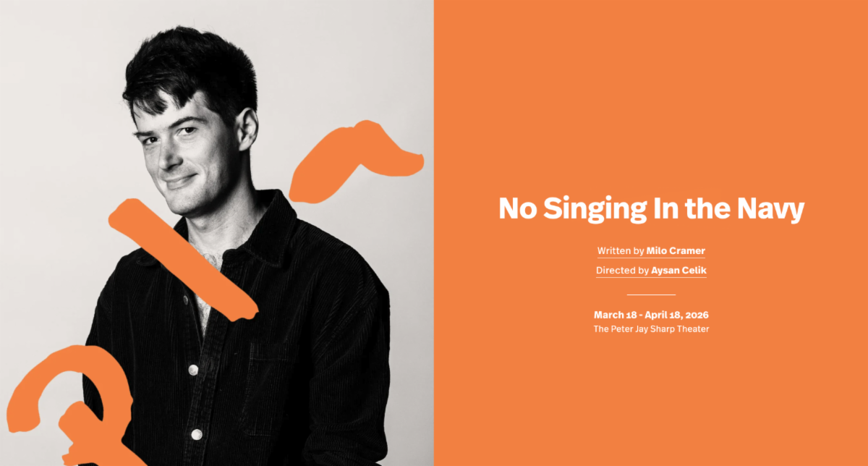Click the lower white shirt button

(x=196, y=435)
